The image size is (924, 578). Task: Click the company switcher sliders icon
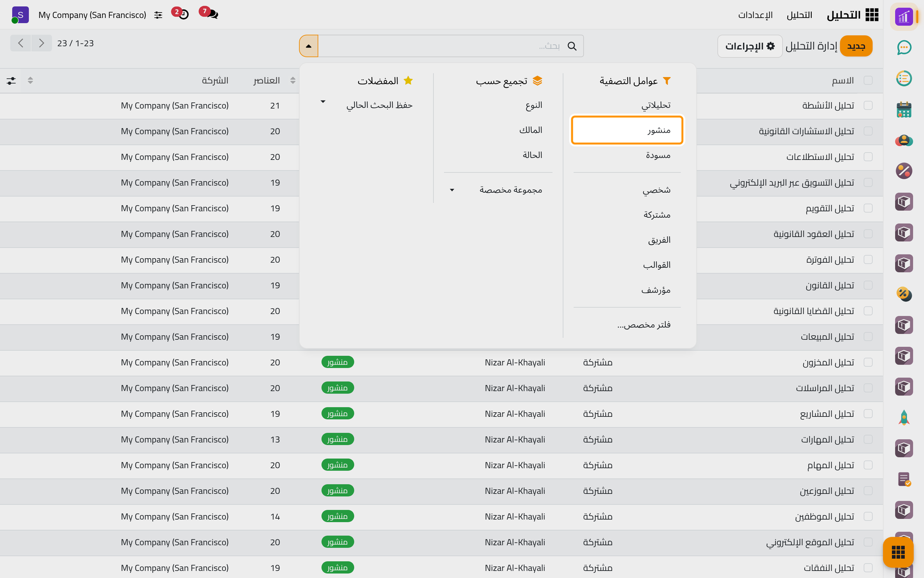[158, 15]
